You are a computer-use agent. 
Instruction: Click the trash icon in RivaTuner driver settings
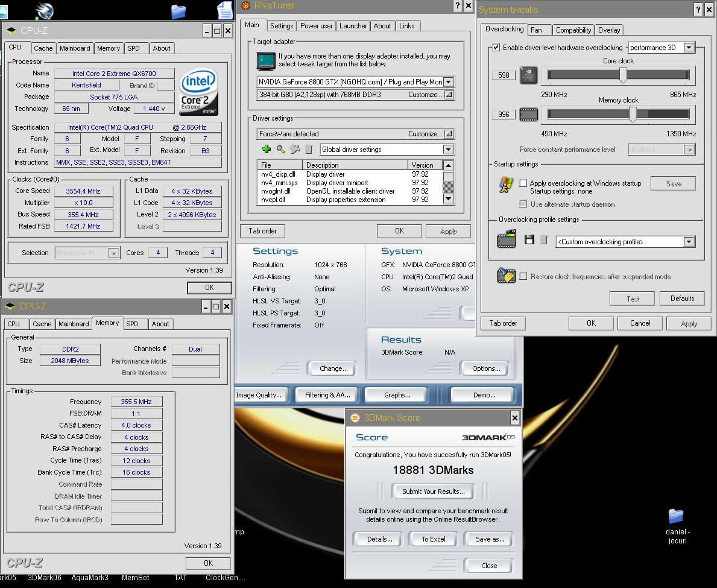pos(309,149)
